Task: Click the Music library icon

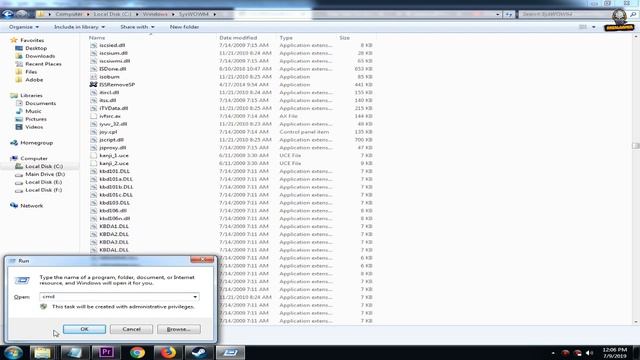Action: (19, 111)
